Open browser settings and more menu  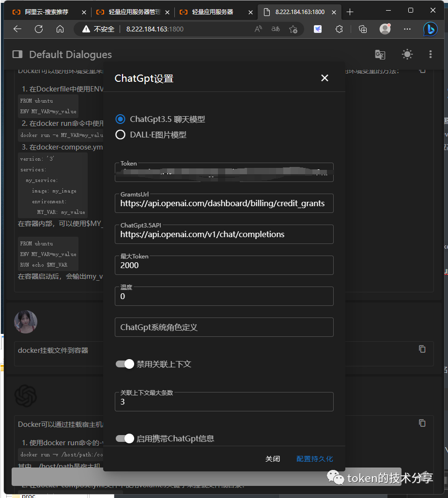(407, 29)
